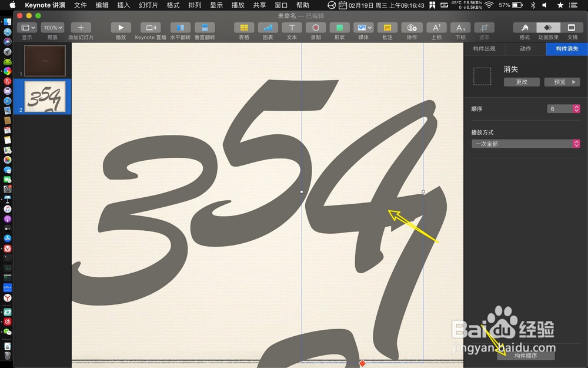Open the 播放方式 playback style dropdown
The image size is (588, 368).
[525, 144]
